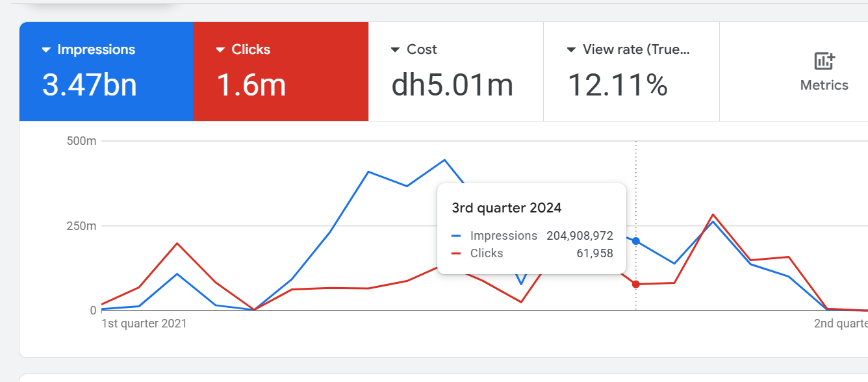Click Clicks entry in the tooltip

(x=487, y=253)
